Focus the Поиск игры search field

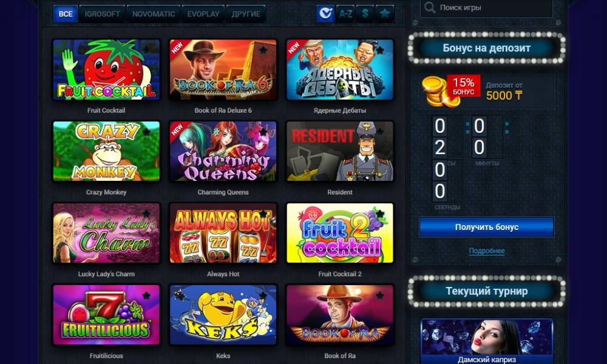click(x=487, y=7)
